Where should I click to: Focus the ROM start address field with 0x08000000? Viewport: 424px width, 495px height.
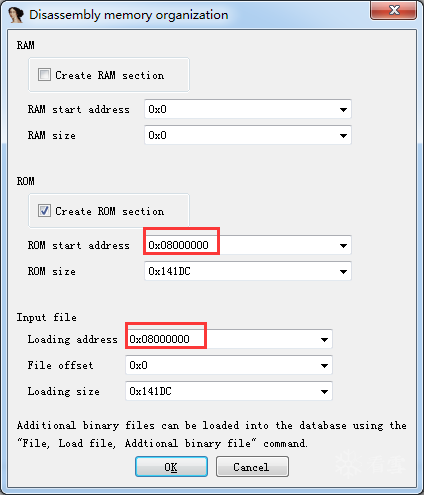point(241,245)
